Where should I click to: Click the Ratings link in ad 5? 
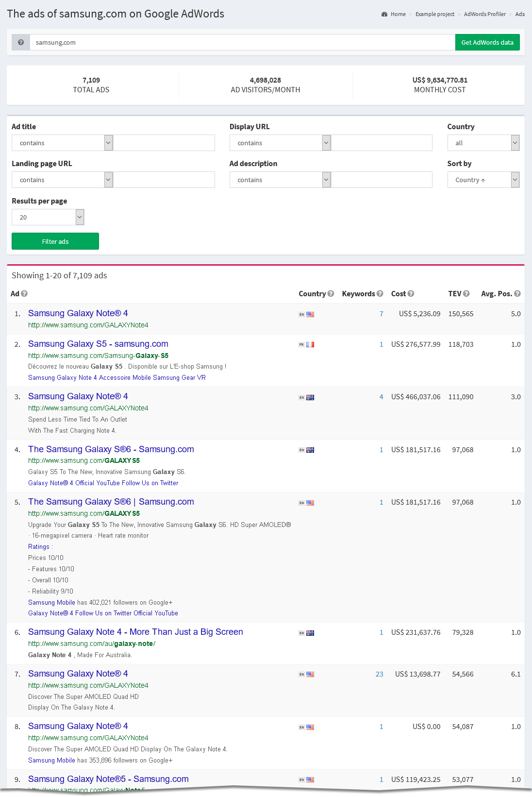(39, 547)
